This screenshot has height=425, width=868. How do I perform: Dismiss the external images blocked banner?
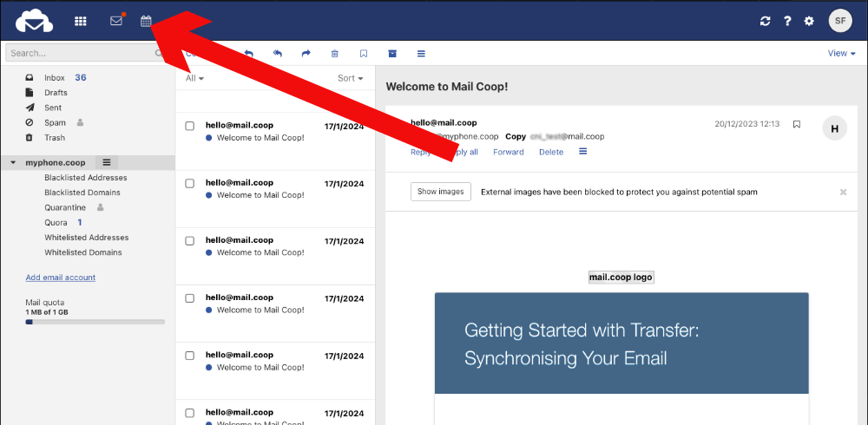843,192
